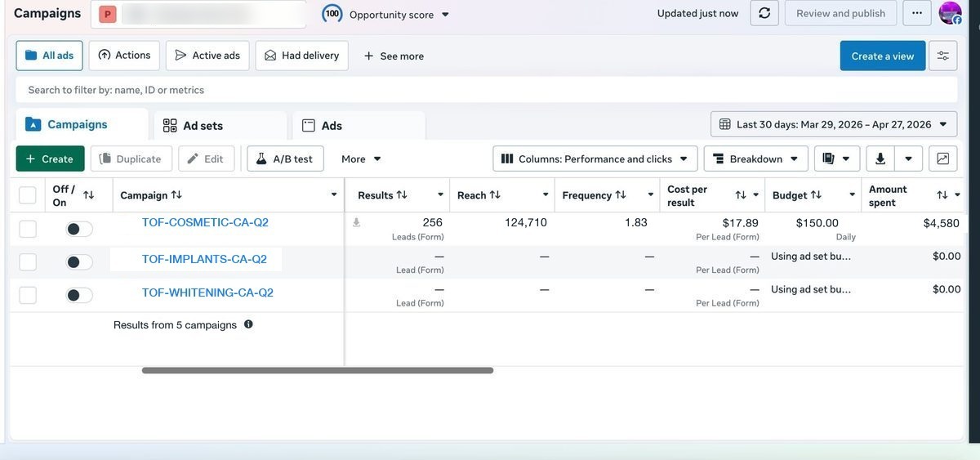The height and width of the screenshot is (460, 980).
Task: Open the Cost per result column options arrow
Action: pos(755,195)
